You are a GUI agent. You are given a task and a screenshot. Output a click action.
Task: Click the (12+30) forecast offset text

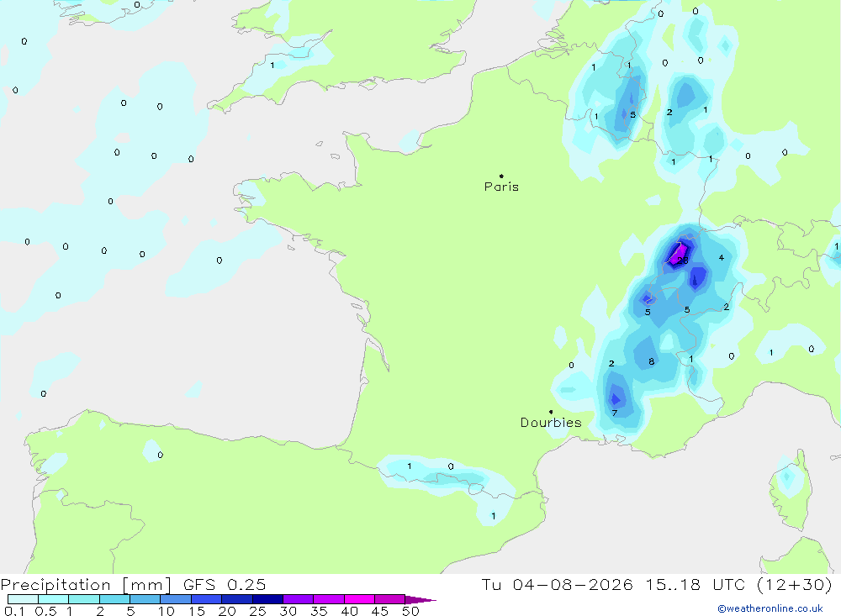point(795,585)
